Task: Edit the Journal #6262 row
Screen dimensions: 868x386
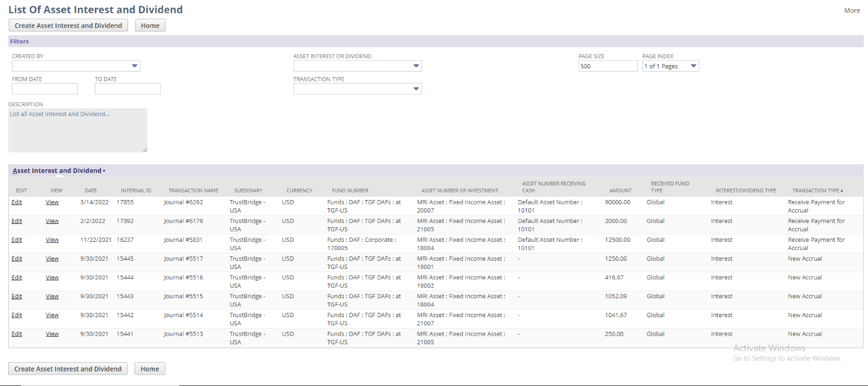Action: [17, 202]
